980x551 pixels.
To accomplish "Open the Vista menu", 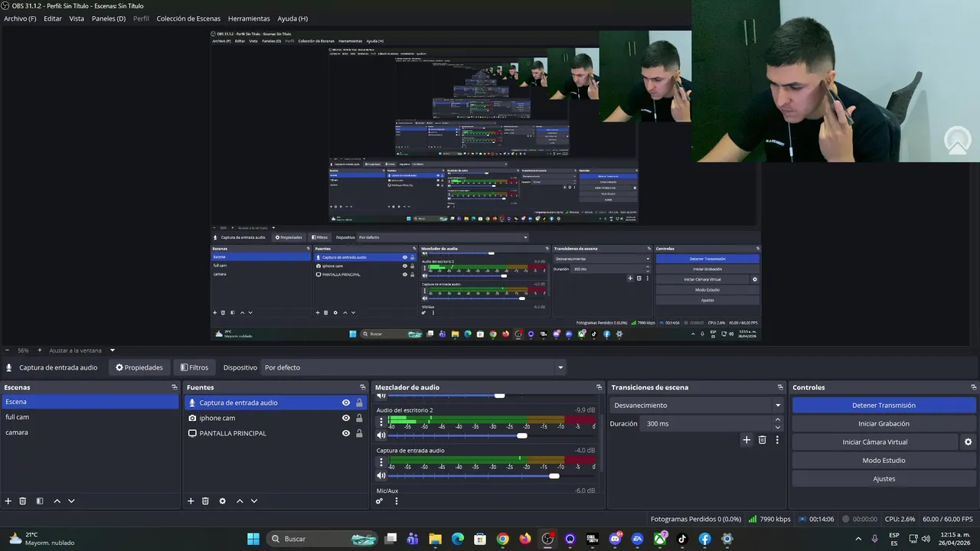I will [x=77, y=18].
